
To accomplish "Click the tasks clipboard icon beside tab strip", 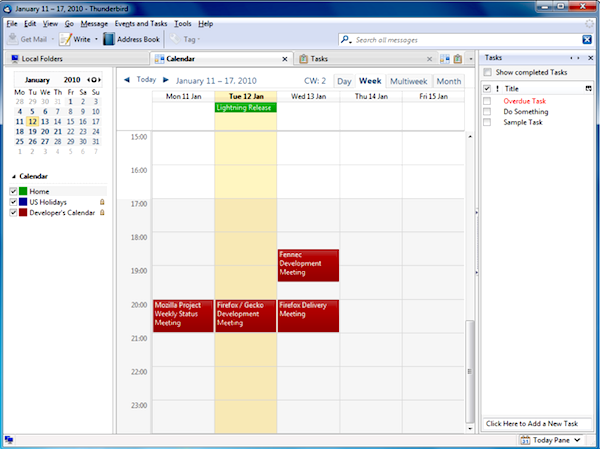I will pyautogui.click(x=458, y=59).
